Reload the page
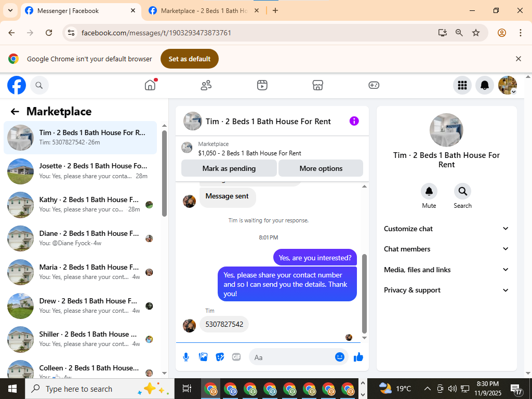This screenshot has height=399, width=532. point(49,33)
